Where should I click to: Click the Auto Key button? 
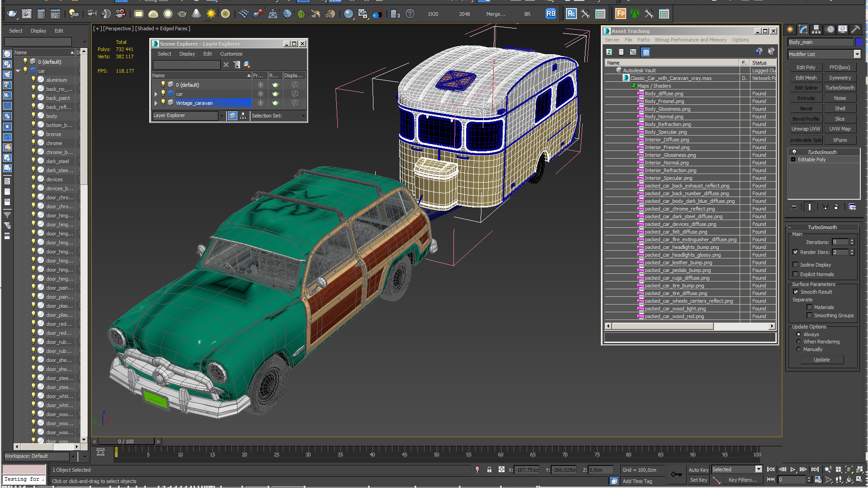click(x=698, y=470)
